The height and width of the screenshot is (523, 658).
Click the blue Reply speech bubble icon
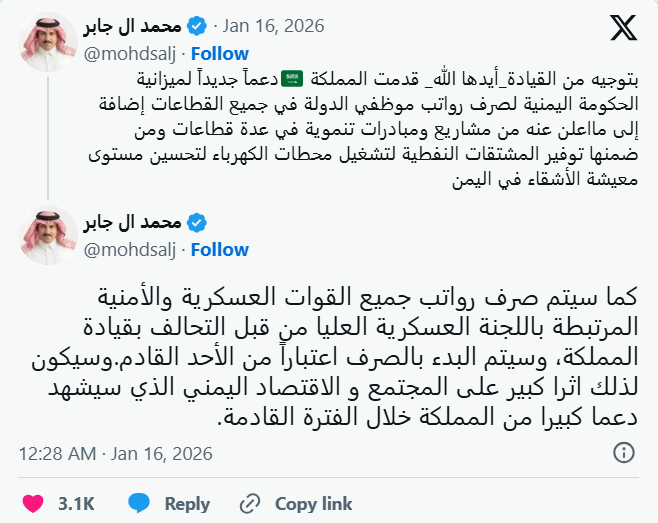coord(139,502)
